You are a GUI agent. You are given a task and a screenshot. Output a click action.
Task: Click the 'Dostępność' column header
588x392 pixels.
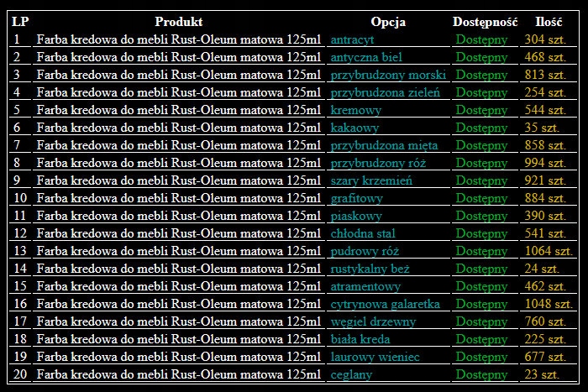point(485,22)
